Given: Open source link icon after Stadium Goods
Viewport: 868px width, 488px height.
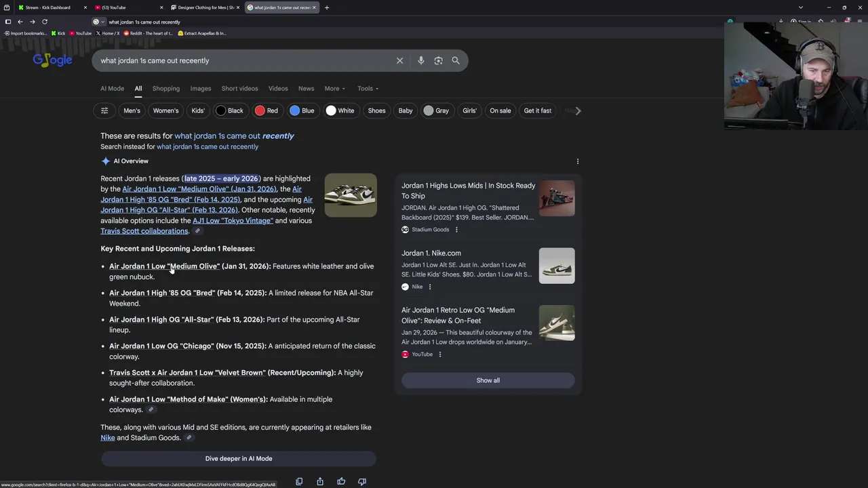Looking at the screenshot, I should pos(189,438).
